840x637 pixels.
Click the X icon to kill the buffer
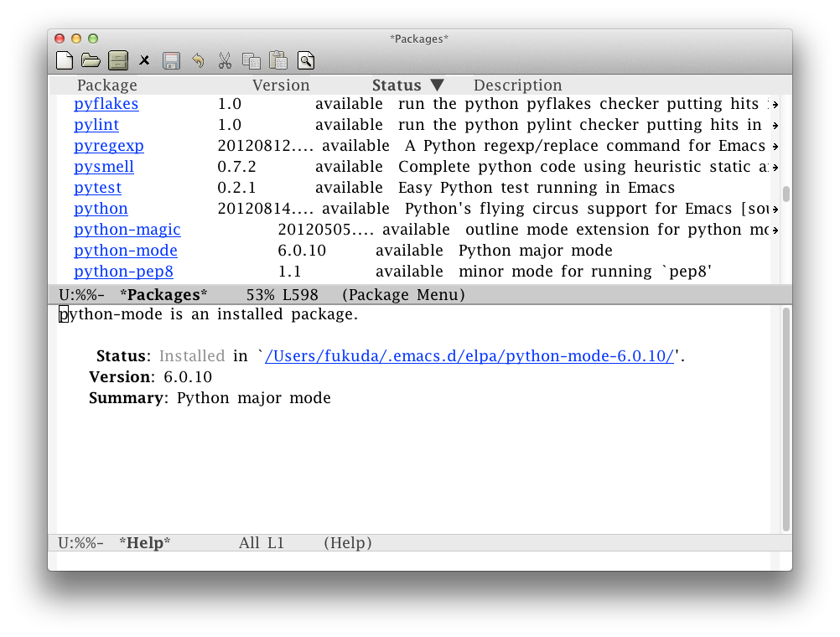coord(144,60)
